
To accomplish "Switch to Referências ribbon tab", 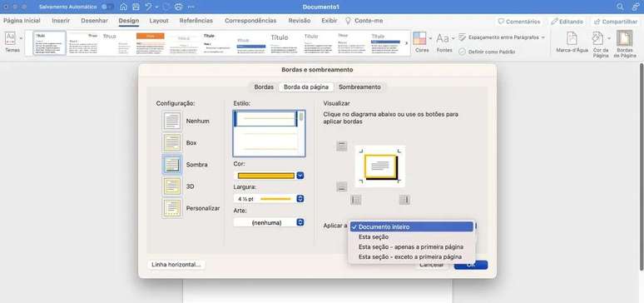I will coord(196,21).
